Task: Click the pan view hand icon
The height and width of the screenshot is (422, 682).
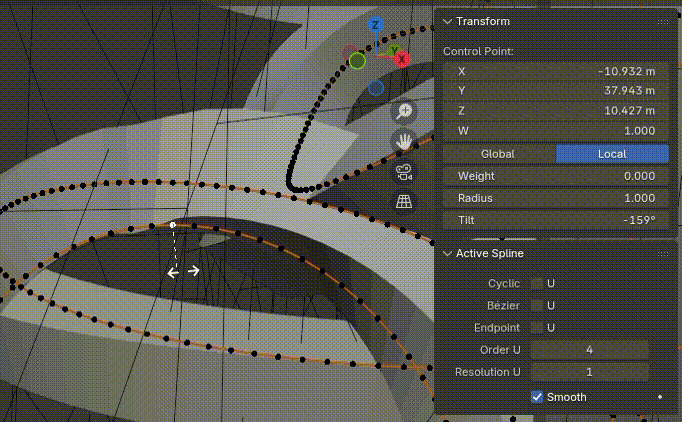Action: 404,141
